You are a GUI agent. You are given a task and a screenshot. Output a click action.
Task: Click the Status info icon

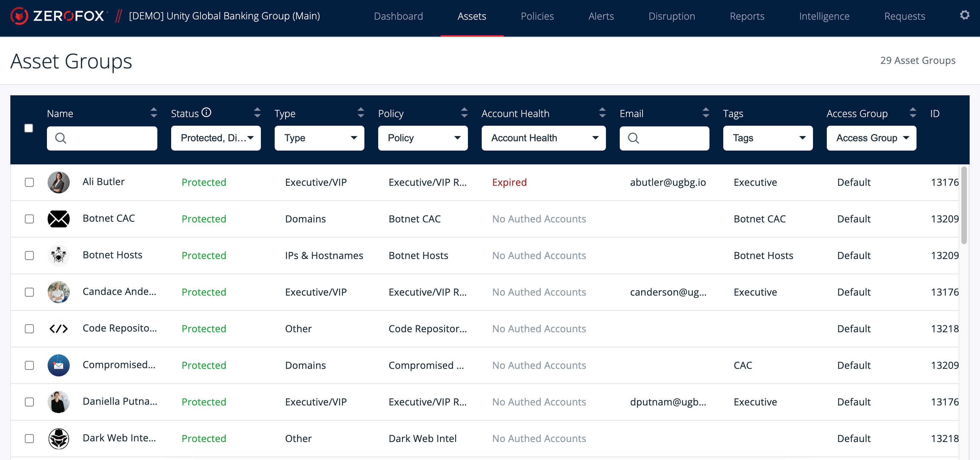pyautogui.click(x=206, y=113)
